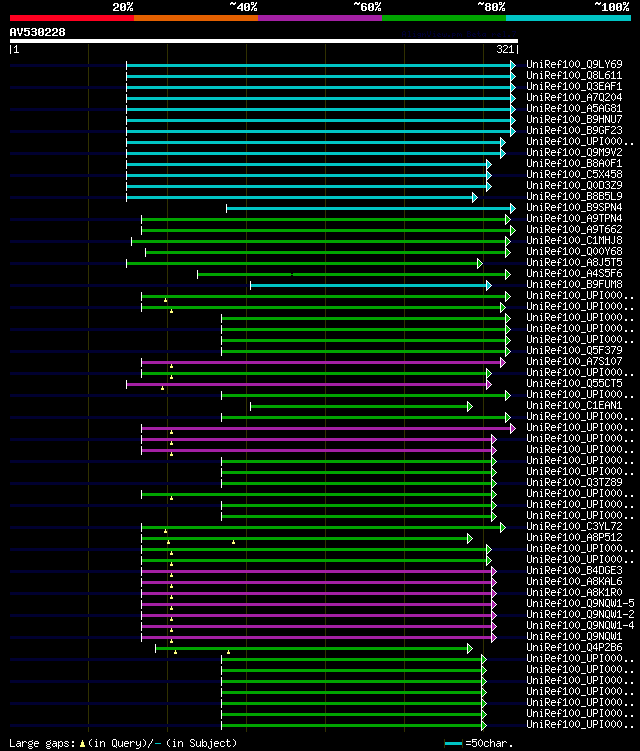Click the purple alignment bar for A7S107
This screenshot has height=751, width=640.
pyautogui.click(x=321, y=363)
